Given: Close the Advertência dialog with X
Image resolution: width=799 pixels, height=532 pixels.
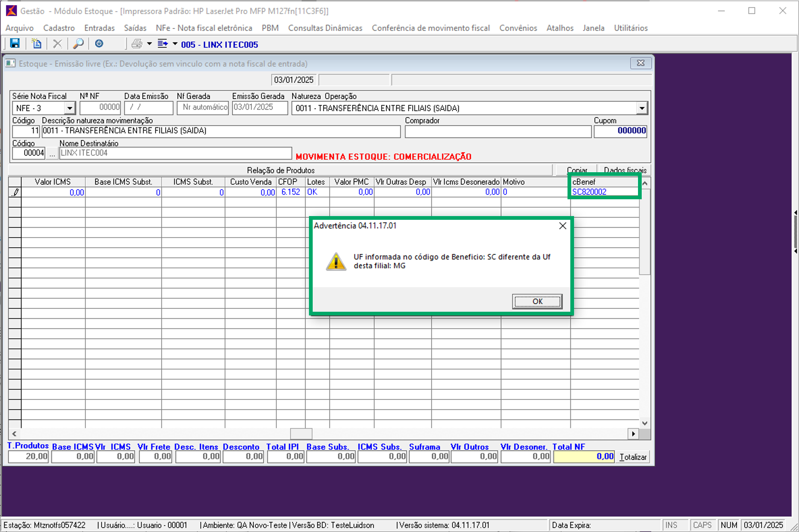Looking at the screenshot, I should tap(563, 226).
